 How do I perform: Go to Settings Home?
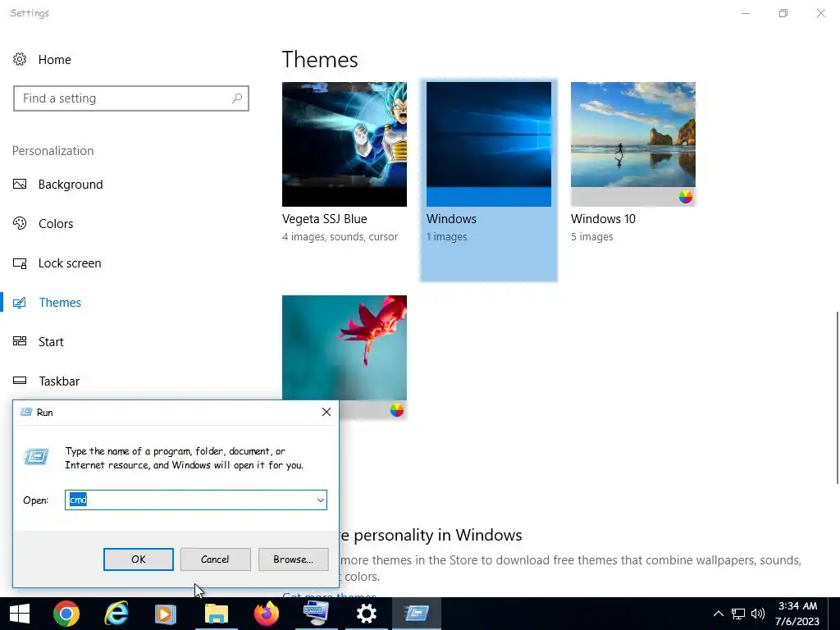coord(55,59)
